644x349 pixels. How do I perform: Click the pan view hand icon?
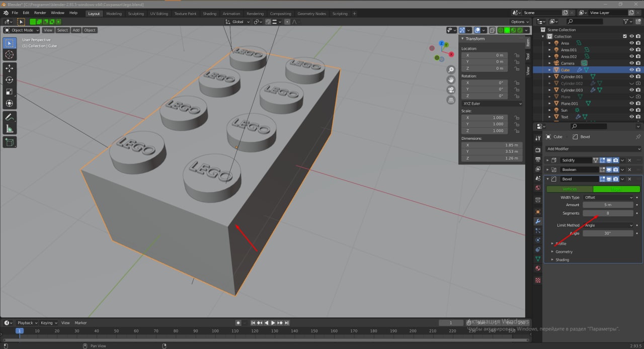point(451,79)
